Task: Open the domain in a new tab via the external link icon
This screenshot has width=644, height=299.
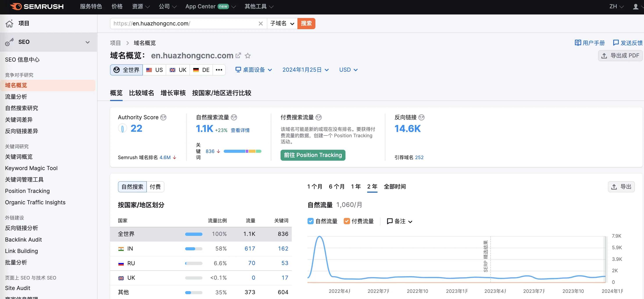Action: tap(238, 55)
